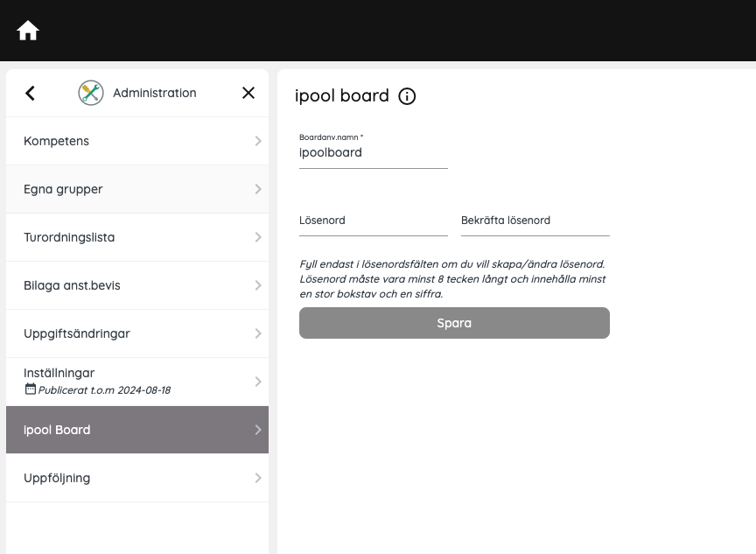Screen dimensions: 756x554
Task: Click the Spara button
Action: [454, 323]
